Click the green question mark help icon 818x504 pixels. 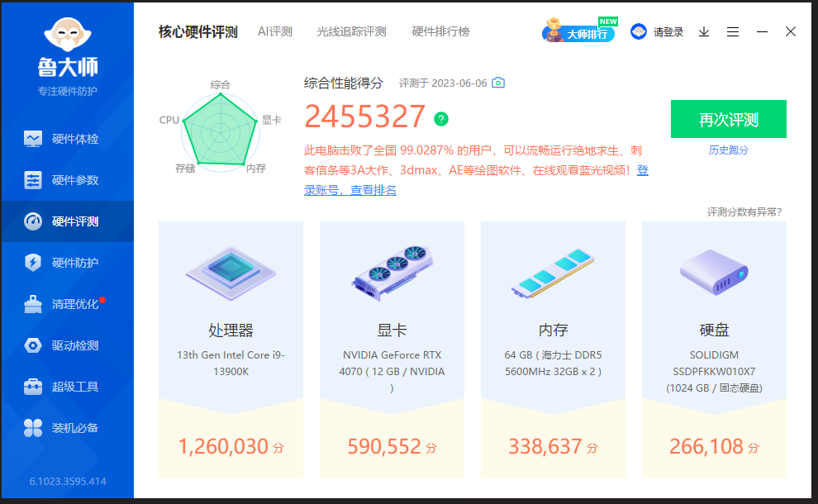(441, 119)
